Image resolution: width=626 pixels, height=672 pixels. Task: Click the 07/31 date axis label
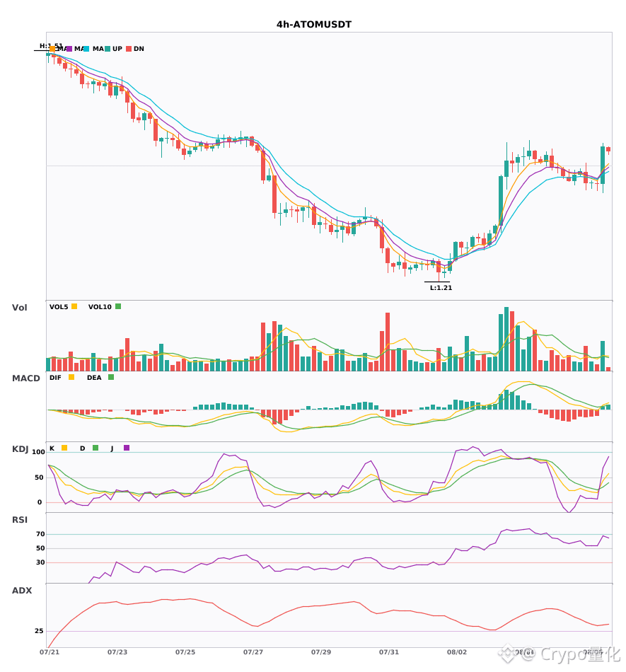coord(389,652)
